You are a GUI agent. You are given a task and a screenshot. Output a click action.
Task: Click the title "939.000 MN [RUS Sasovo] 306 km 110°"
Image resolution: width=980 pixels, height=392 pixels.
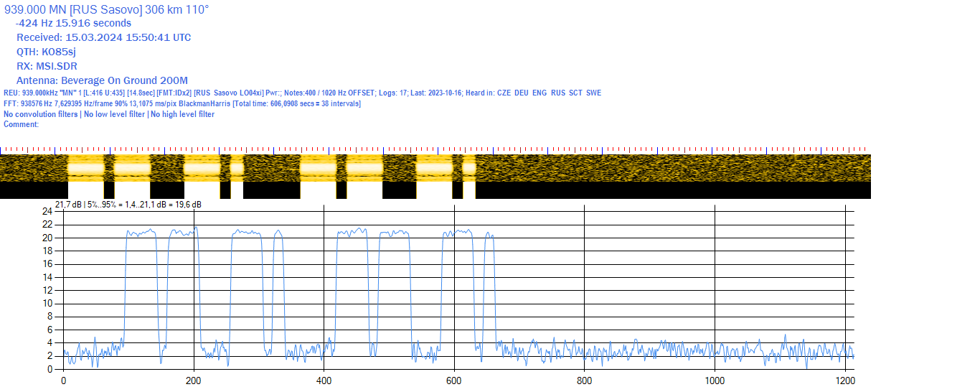click(107, 9)
